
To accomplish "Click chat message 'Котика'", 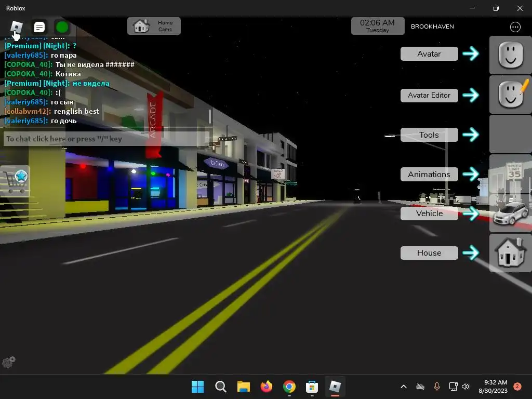I will coord(68,74).
